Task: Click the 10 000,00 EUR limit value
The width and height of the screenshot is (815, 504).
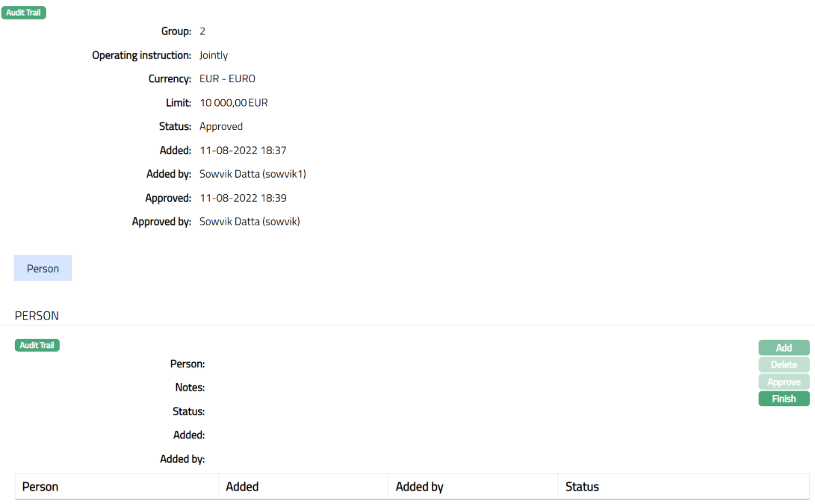Action: [x=233, y=103]
